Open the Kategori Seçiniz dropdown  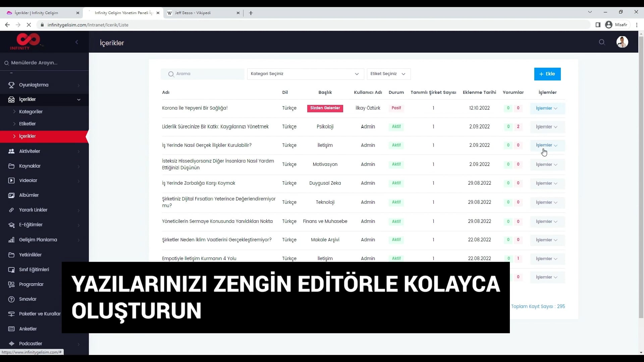tap(305, 74)
